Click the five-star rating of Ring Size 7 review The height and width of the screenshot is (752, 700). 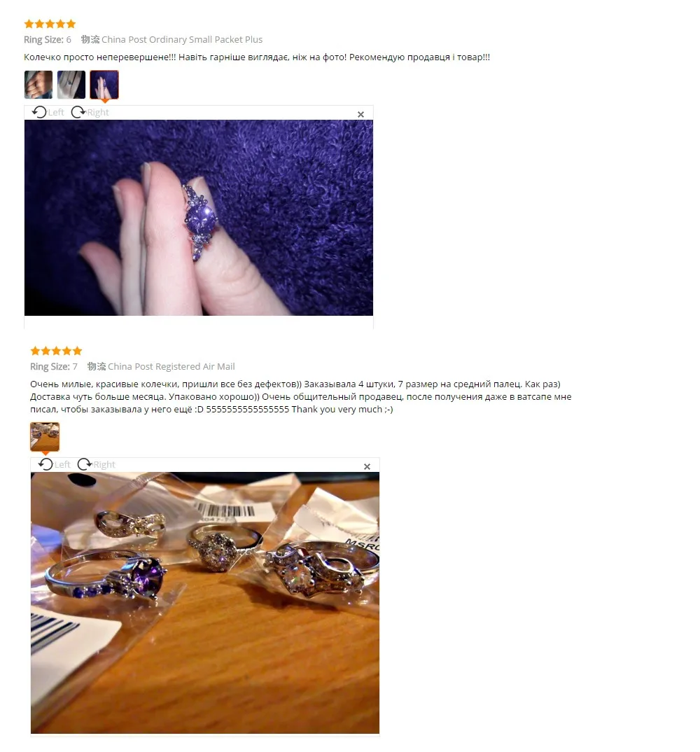point(56,351)
